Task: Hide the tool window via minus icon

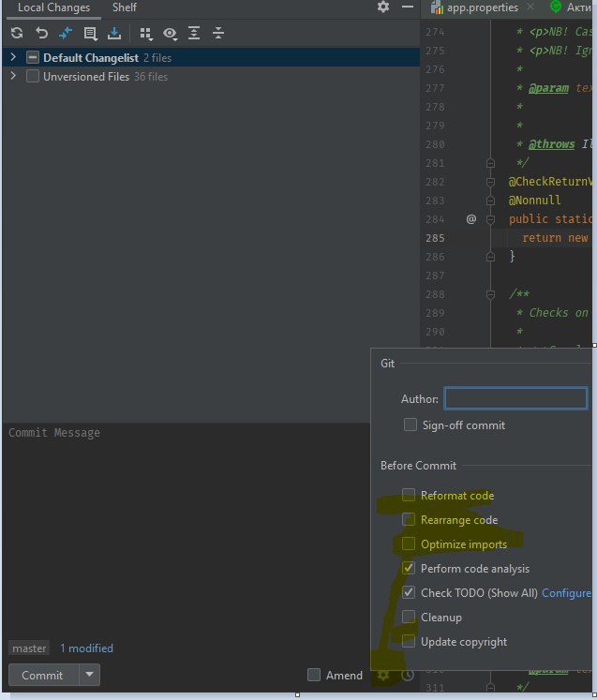Action: (x=408, y=7)
